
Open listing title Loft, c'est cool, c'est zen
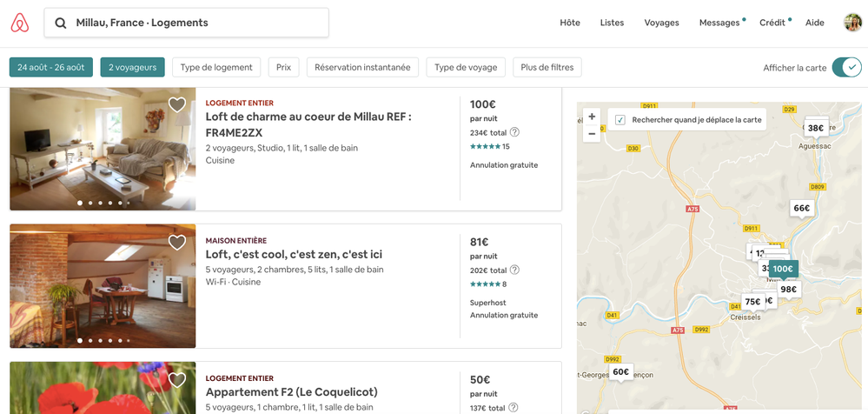[x=294, y=255]
